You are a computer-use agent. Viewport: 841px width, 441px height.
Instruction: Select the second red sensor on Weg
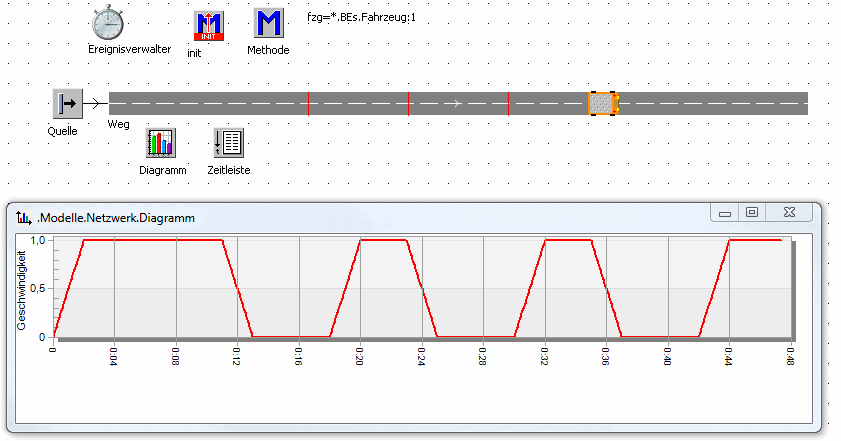coord(409,103)
